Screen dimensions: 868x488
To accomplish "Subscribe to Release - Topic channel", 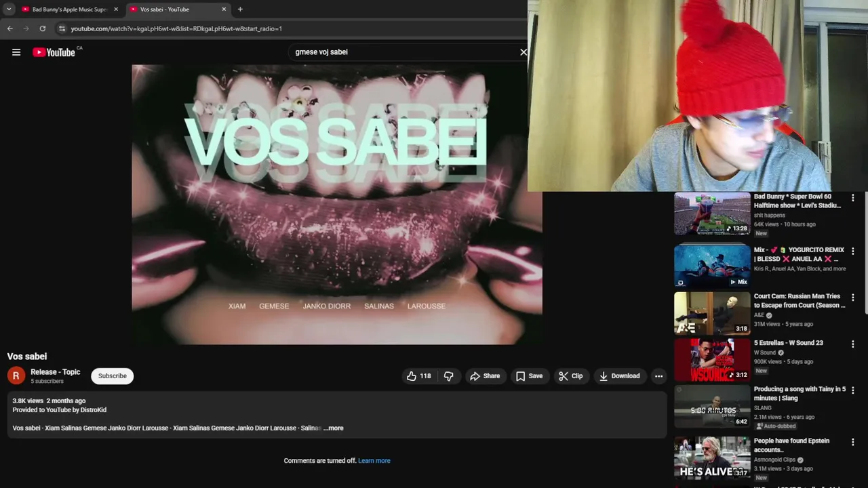I will 113,376.
